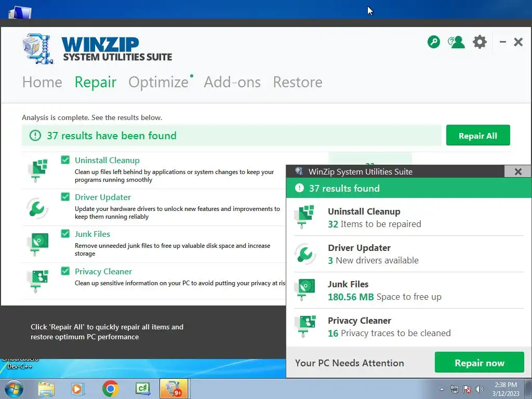Image resolution: width=532 pixels, height=399 pixels.
Task: Open the Uninstall Cleanup title link
Action: tap(107, 160)
